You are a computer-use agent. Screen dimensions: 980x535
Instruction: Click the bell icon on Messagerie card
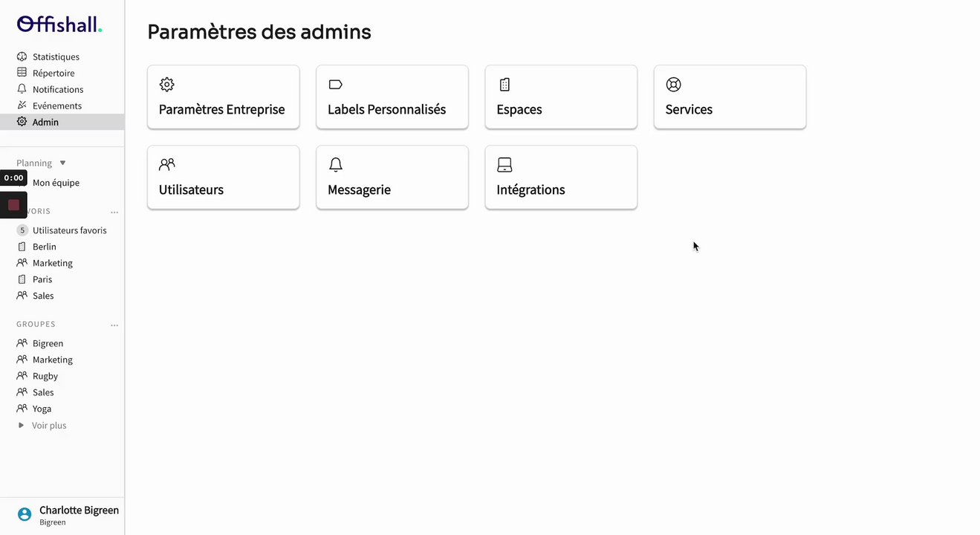336,164
